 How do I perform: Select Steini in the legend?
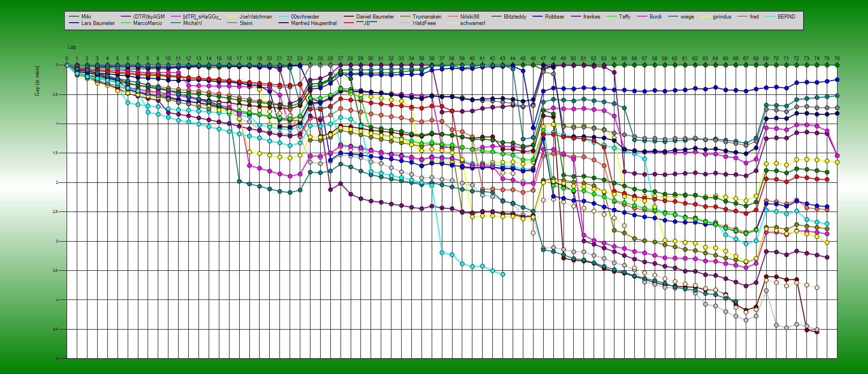(x=246, y=23)
